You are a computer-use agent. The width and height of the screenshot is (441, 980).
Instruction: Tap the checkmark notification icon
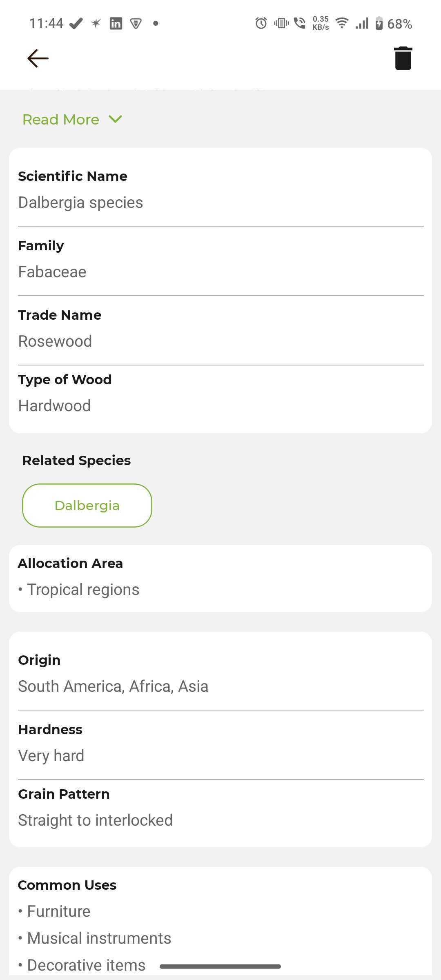click(x=76, y=24)
